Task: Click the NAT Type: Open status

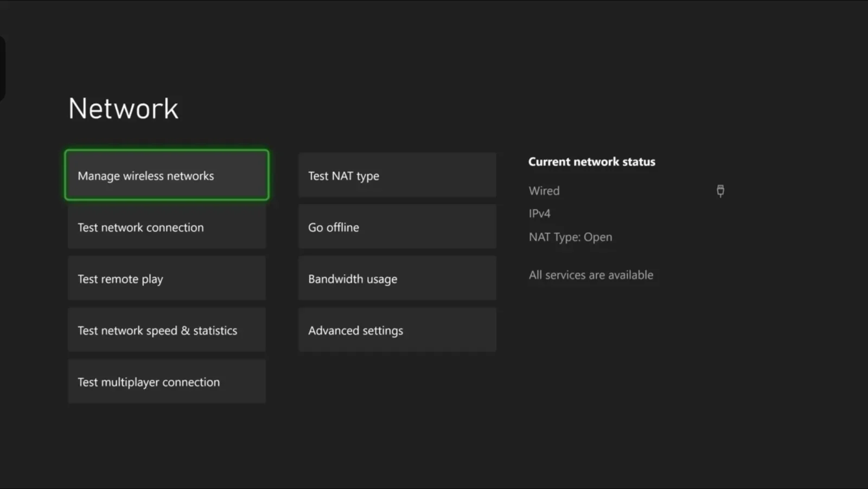Action: [570, 237]
